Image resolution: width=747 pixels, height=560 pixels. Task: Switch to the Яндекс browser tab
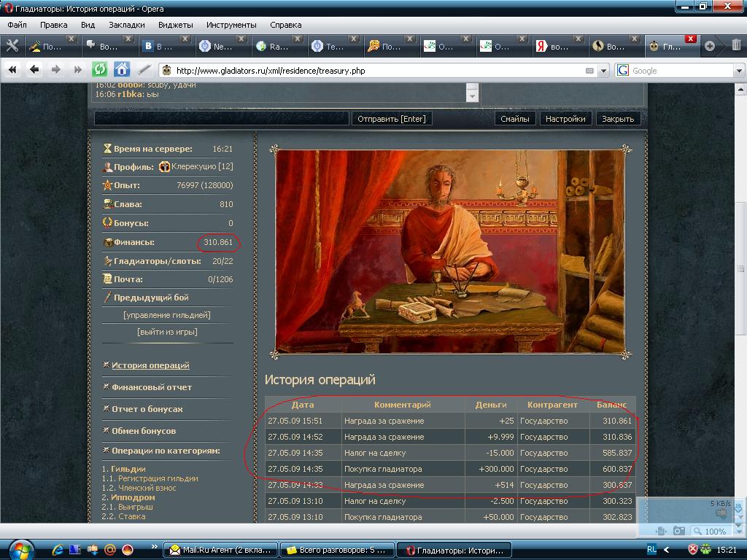(x=553, y=46)
